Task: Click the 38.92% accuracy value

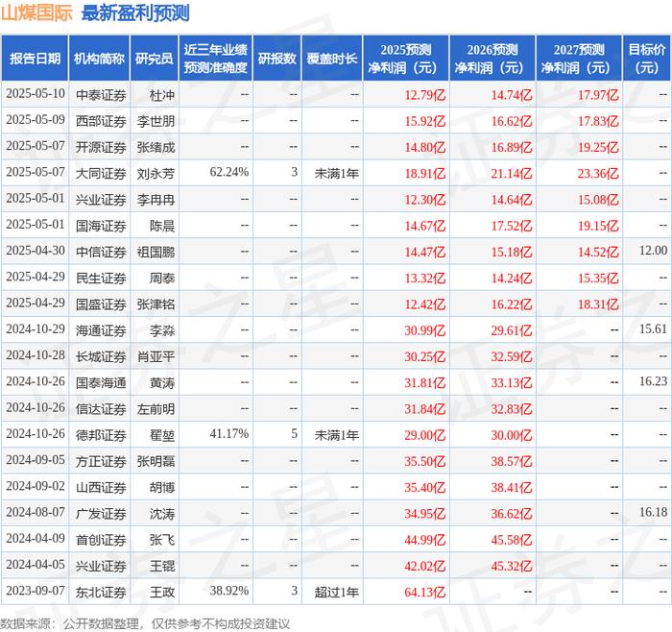Action: point(229,591)
